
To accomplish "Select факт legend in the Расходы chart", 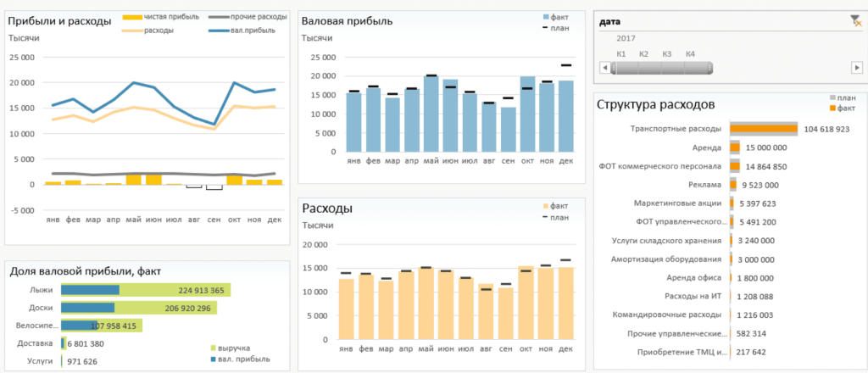I will click(555, 206).
